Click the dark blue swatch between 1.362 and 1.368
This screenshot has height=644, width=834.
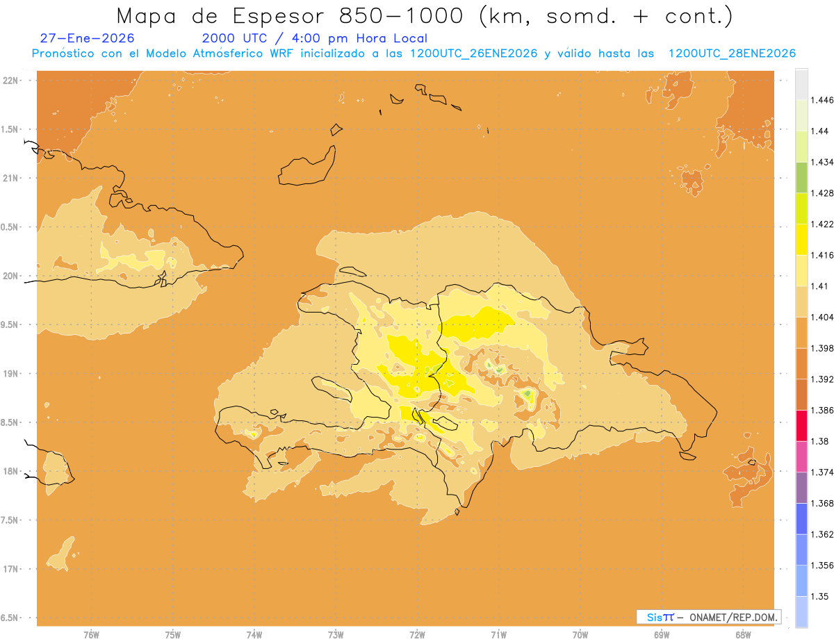pyautogui.click(x=801, y=518)
